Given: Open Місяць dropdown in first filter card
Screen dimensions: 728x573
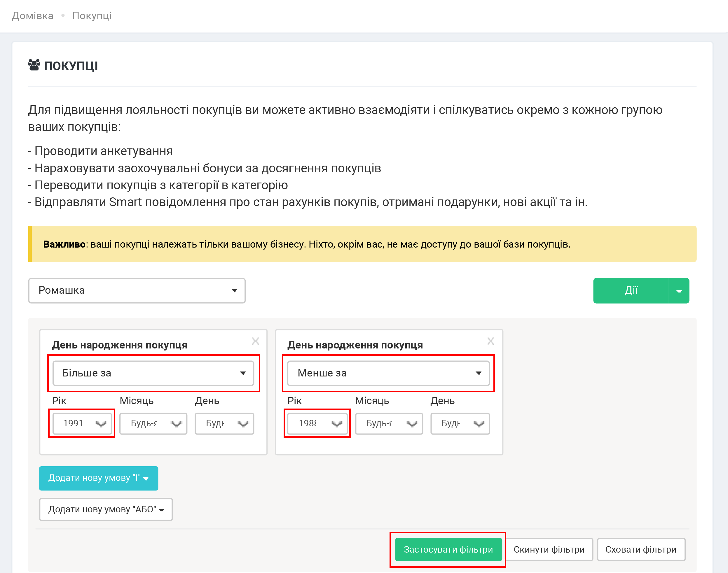Looking at the screenshot, I should pyautogui.click(x=153, y=424).
